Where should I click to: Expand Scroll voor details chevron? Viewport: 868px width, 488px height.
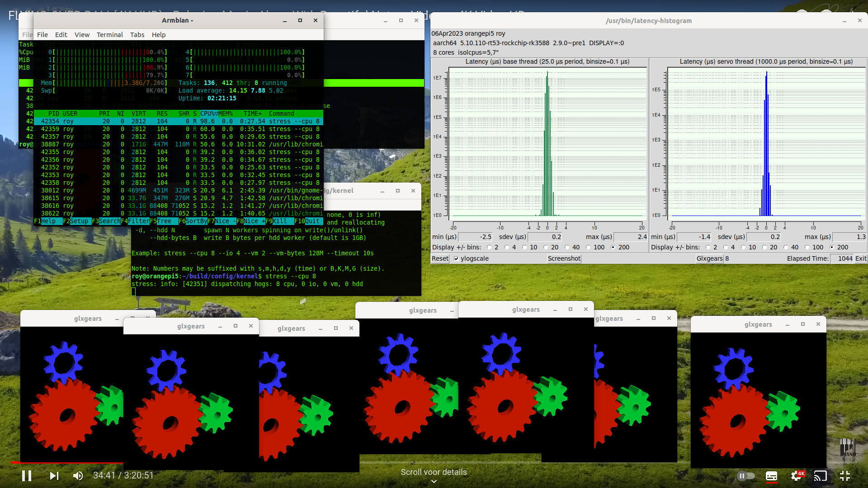(434, 482)
